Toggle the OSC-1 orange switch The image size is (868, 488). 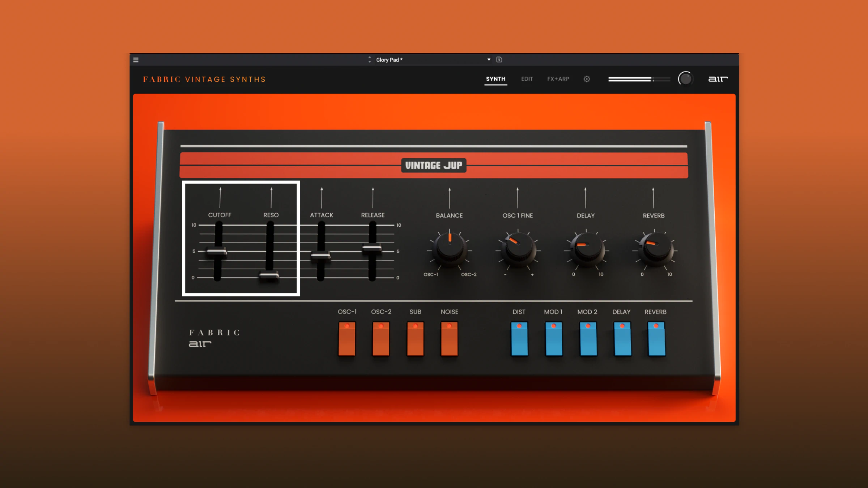tap(347, 339)
